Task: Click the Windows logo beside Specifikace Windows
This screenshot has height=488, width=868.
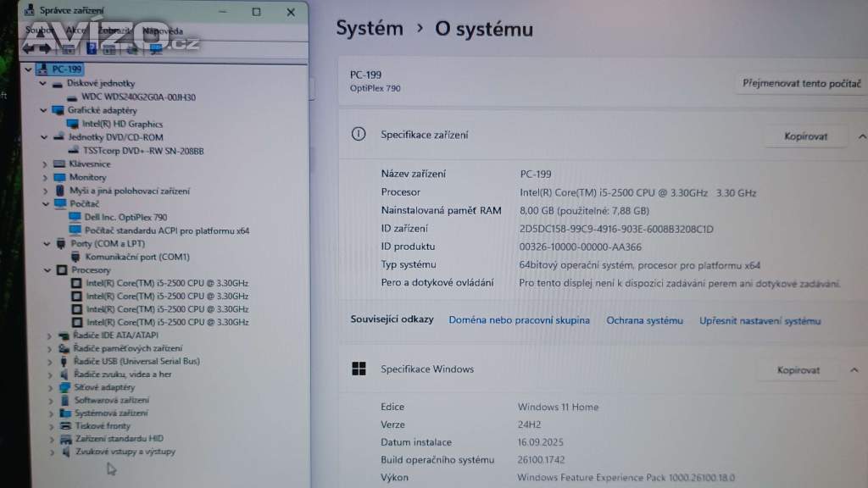Action: click(359, 369)
